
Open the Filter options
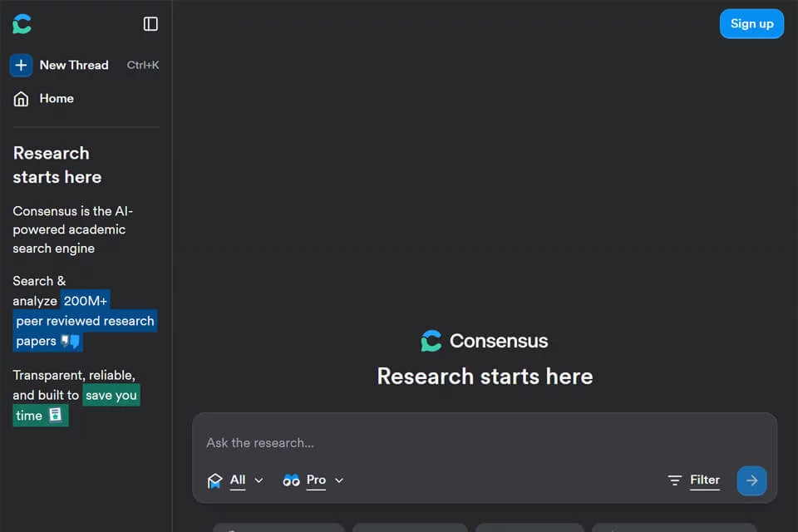point(704,480)
